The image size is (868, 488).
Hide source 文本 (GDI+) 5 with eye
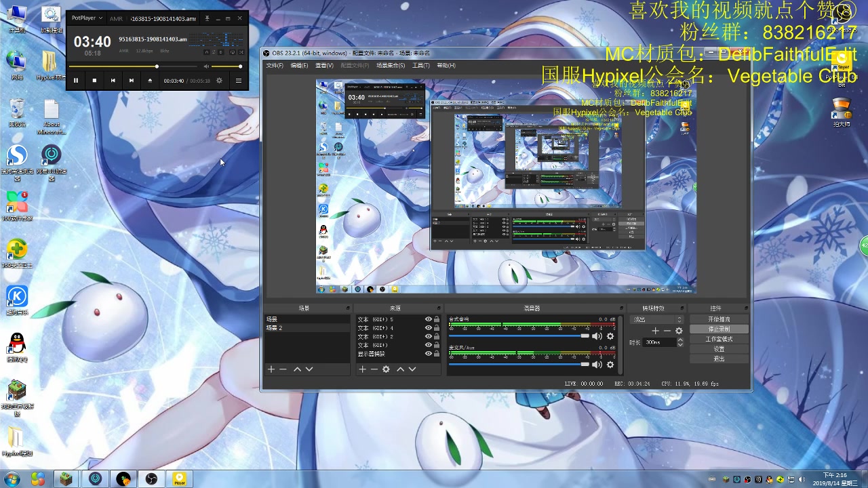(429, 319)
